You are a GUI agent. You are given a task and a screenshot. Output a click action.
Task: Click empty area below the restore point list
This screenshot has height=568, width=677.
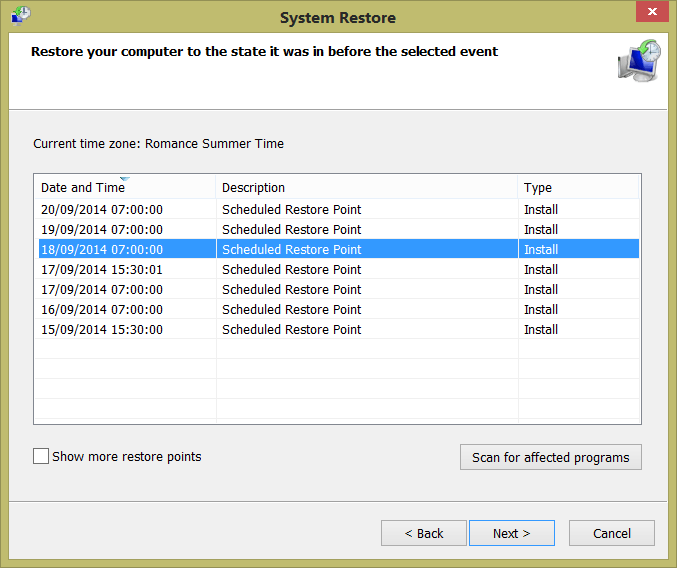tap(337, 385)
